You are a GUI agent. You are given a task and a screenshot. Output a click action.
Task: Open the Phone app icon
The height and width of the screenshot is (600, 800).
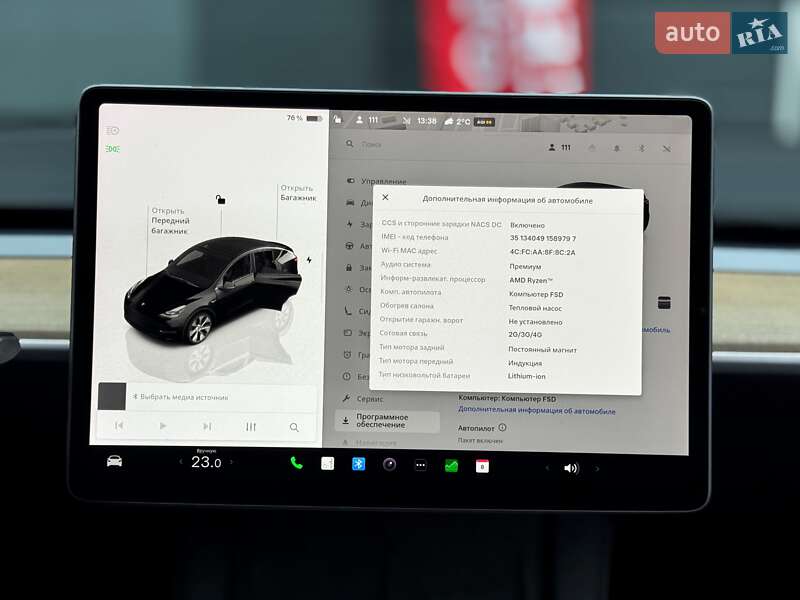point(296,465)
